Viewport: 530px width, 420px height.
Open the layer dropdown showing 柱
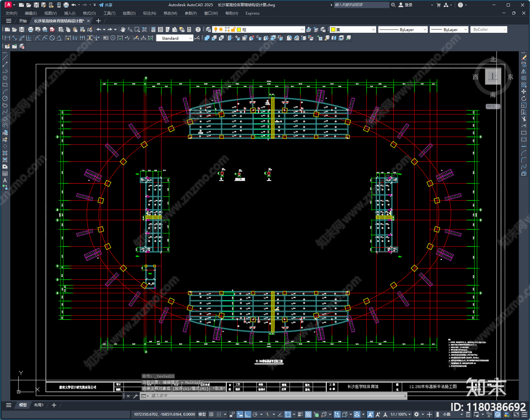click(258, 29)
